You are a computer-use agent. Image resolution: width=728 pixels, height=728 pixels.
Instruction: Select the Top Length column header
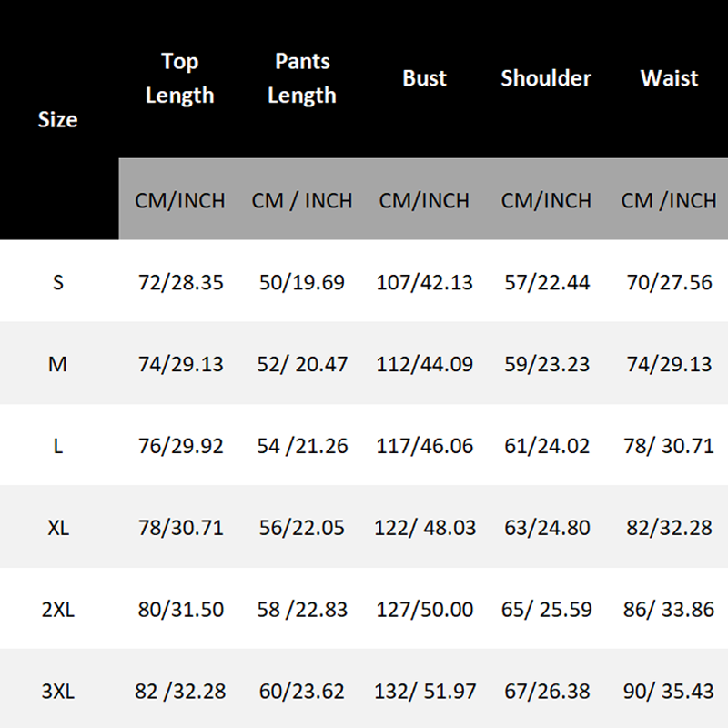(179, 78)
